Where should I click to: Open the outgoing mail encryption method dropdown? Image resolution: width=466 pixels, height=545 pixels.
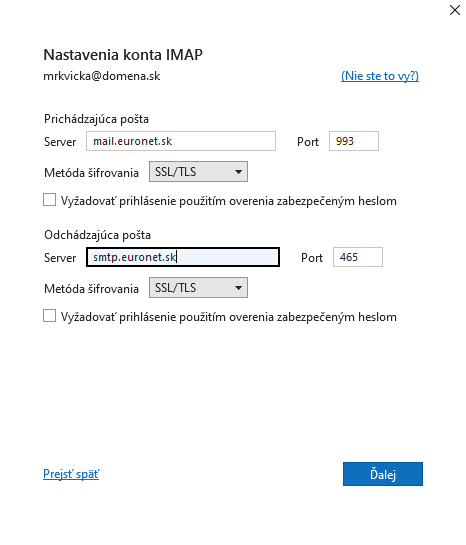[x=198, y=287]
